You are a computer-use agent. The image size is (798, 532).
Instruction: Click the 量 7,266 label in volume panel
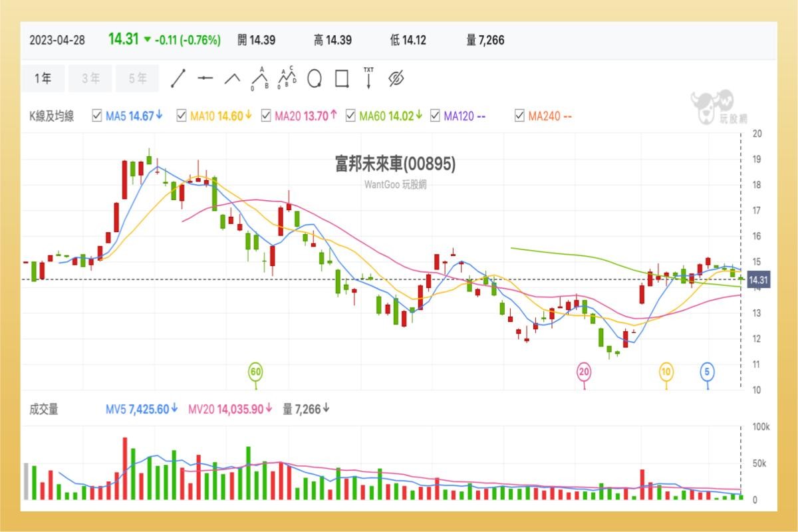click(x=306, y=409)
